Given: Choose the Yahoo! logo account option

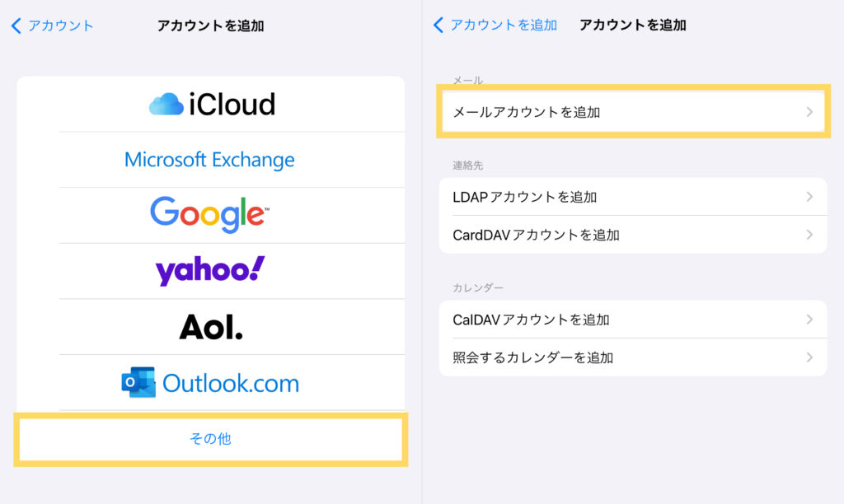Looking at the screenshot, I should tap(210, 270).
